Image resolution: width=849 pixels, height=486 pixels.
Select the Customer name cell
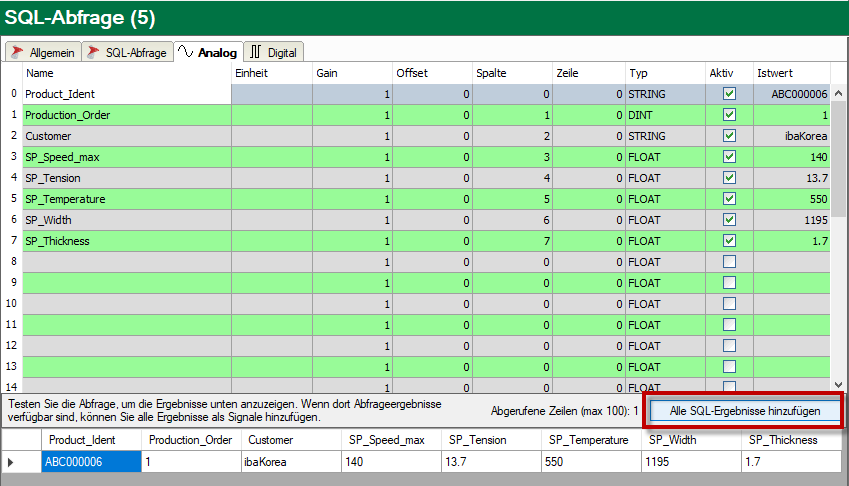click(x=127, y=136)
